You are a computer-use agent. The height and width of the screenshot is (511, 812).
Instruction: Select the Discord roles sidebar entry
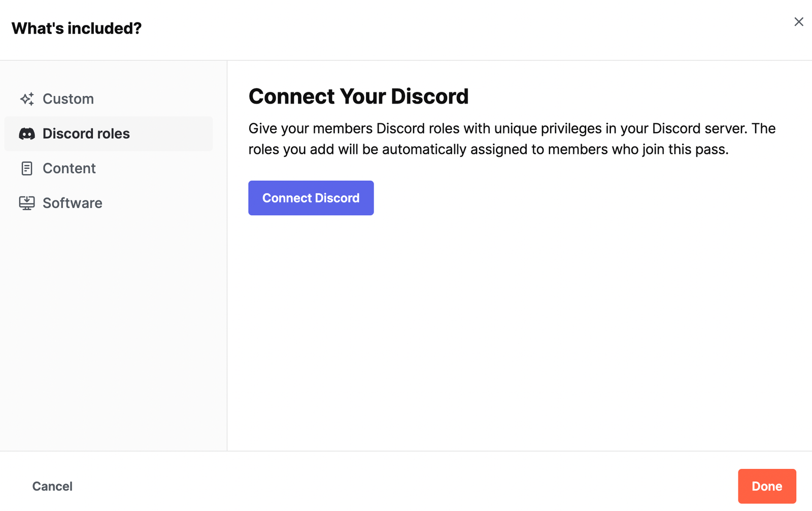pyautogui.click(x=86, y=133)
